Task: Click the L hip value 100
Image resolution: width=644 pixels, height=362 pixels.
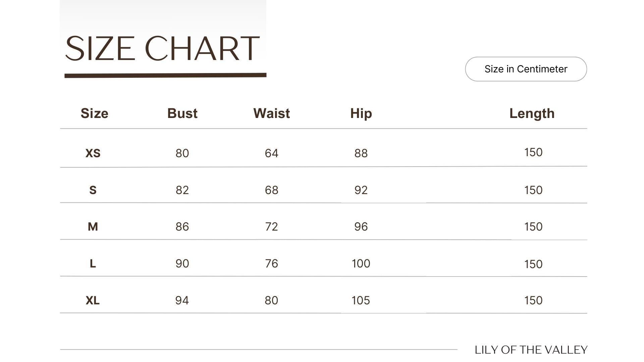Action: click(361, 263)
